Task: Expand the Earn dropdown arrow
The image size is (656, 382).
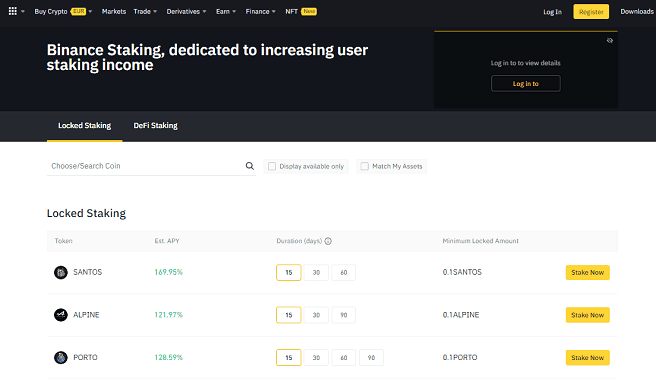Action: (234, 12)
